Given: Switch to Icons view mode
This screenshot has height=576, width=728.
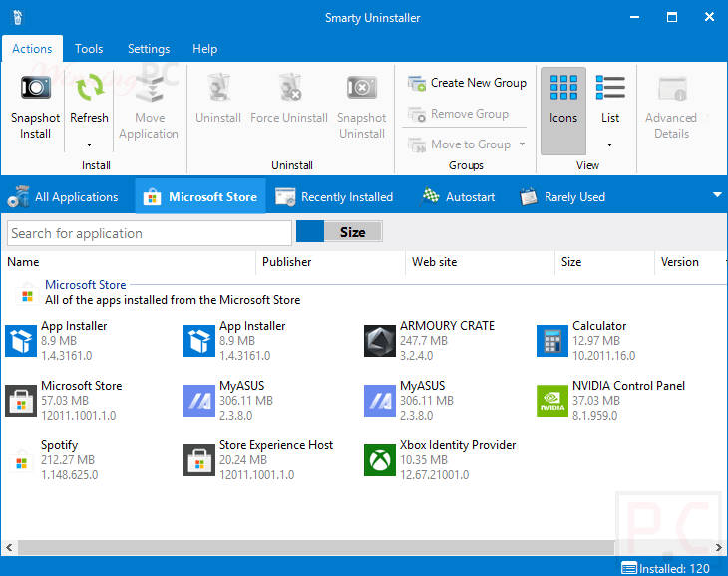Looking at the screenshot, I should (563, 100).
